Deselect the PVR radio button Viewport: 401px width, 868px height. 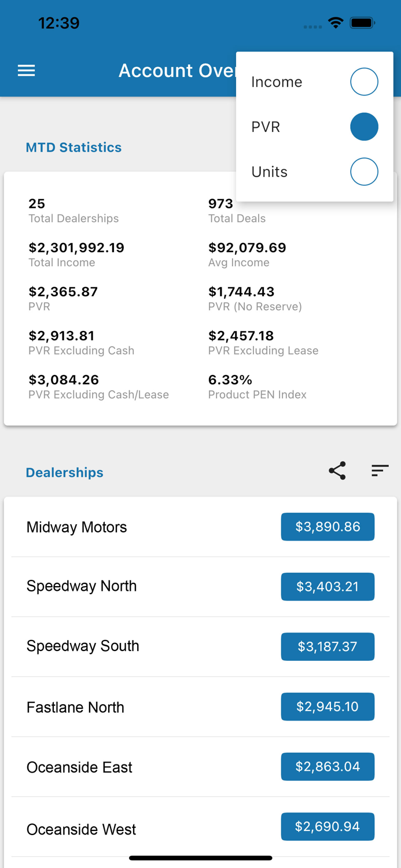pyautogui.click(x=364, y=126)
